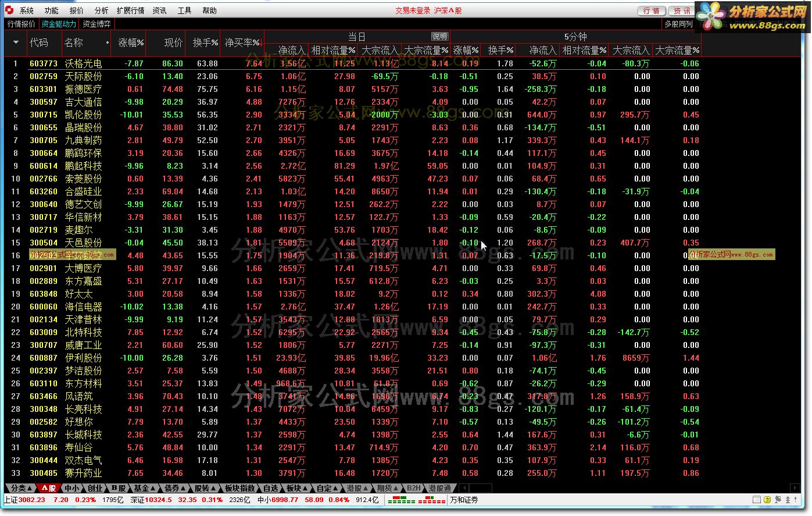Open the 报价 menu
Image resolution: width=812 pixels, height=516 pixels.
coord(77,10)
